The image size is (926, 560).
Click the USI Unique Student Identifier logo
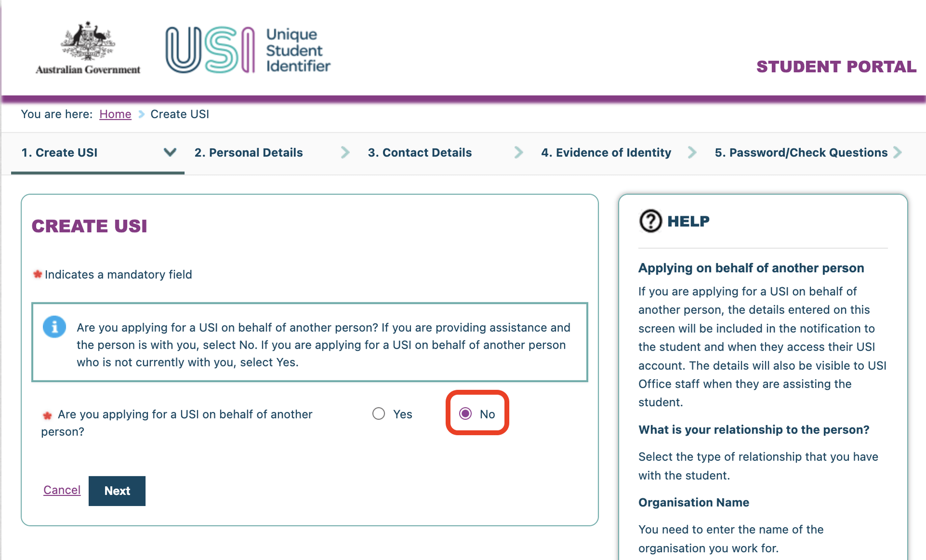click(248, 50)
